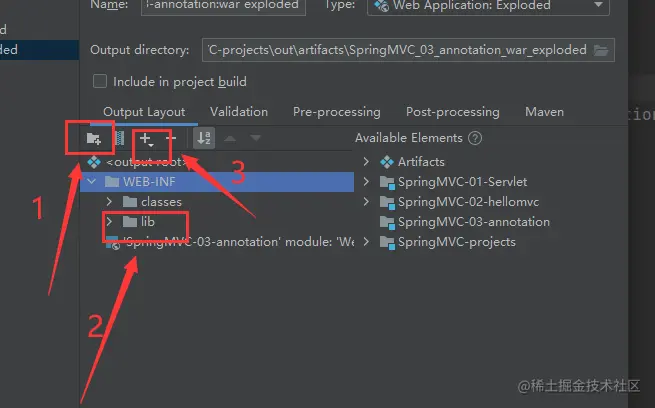The width and height of the screenshot is (655, 408).
Task: Expand Artifacts in Available Elements
Action: point(367,161)
